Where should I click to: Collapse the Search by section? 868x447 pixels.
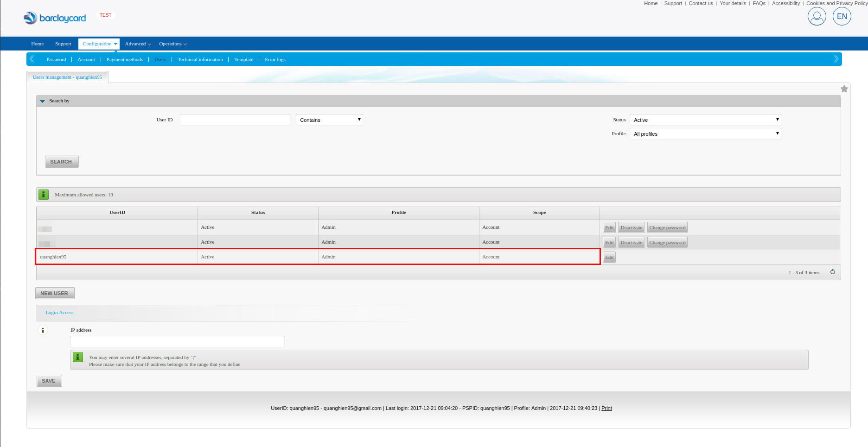point(43,101)
